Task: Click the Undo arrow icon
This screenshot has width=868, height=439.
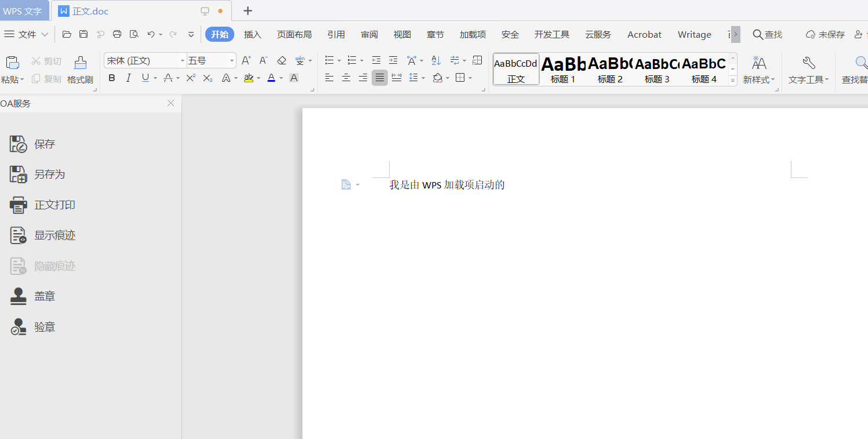Action: pos(151,34)
